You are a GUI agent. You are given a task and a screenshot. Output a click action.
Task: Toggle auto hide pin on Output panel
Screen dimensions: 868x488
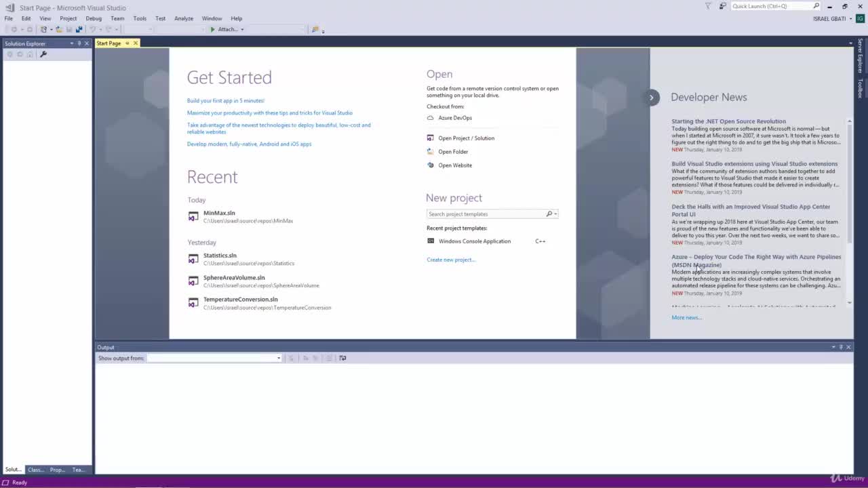(841, 347)
